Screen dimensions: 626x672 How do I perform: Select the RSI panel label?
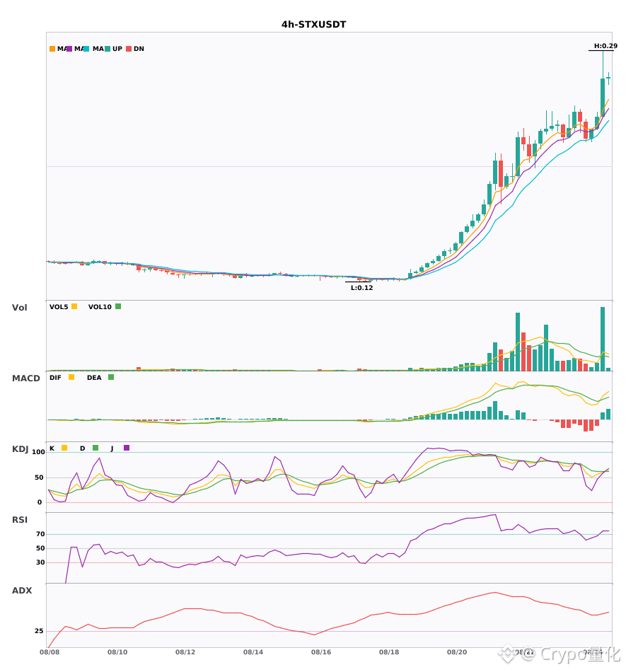[20, 520]
